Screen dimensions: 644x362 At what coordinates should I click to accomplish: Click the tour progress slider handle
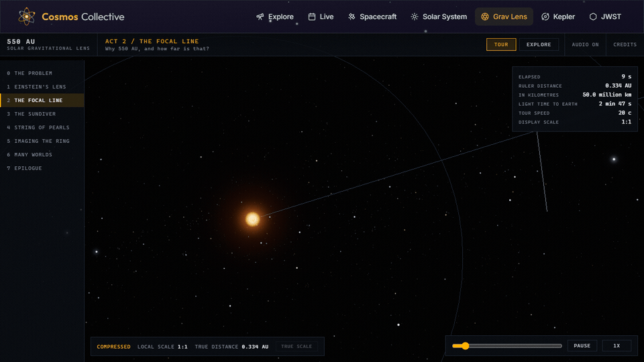click(465, 346)
